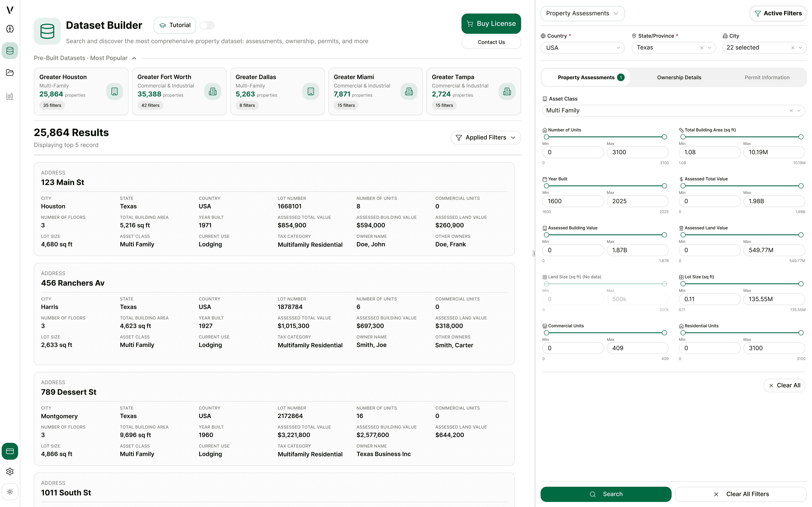Click the Buy License button

491,23
